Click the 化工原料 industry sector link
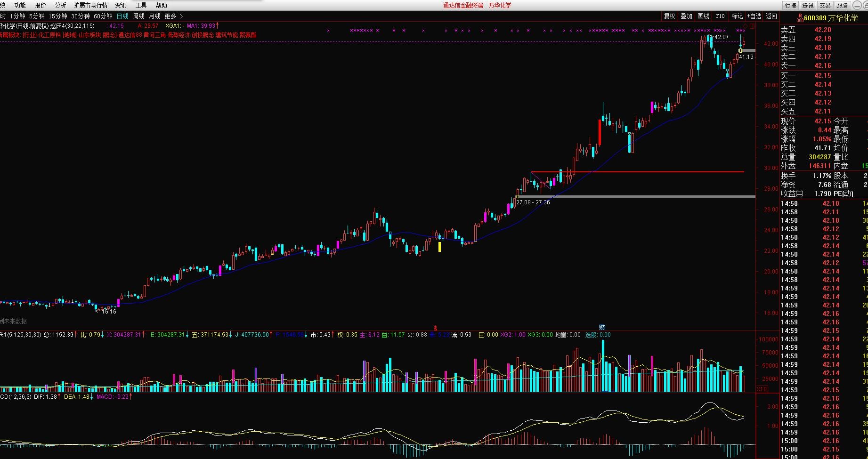 tap(50, 35)
